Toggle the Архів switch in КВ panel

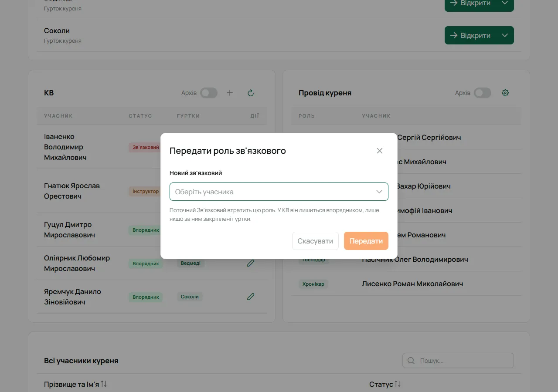[209, 93]
